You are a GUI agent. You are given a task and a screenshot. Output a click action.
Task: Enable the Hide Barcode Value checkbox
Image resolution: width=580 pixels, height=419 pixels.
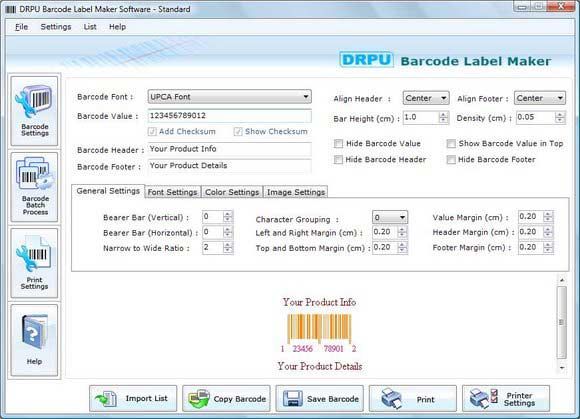point(338,143)
